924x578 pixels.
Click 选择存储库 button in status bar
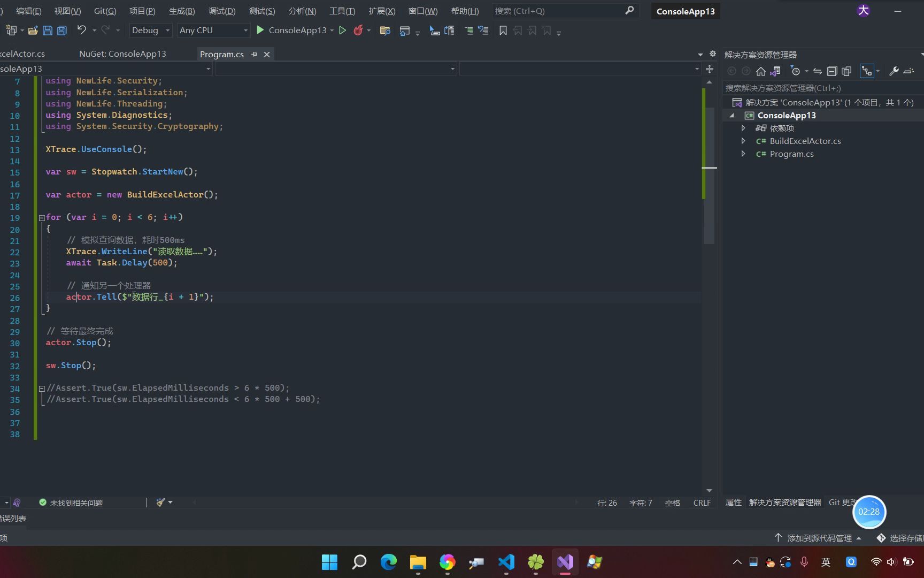(900, 538)
